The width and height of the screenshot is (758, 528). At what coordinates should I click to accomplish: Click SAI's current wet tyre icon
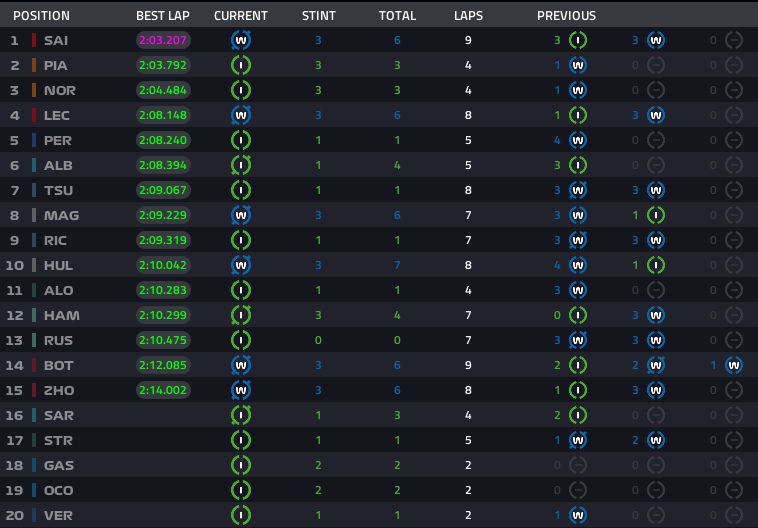pyautogui.click(x=241, y=40)
